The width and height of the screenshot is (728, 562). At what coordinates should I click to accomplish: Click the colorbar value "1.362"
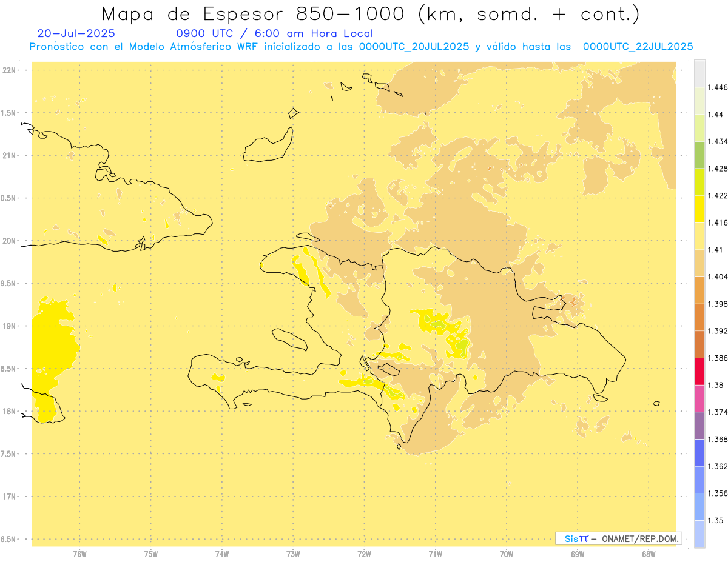pyautogui.click(x=718, y=466)
